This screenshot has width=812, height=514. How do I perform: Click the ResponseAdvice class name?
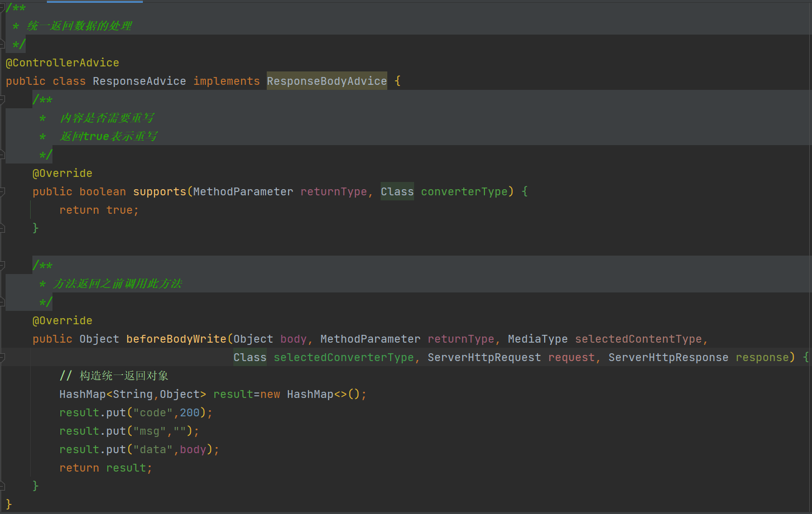click(x=140, y=81)
